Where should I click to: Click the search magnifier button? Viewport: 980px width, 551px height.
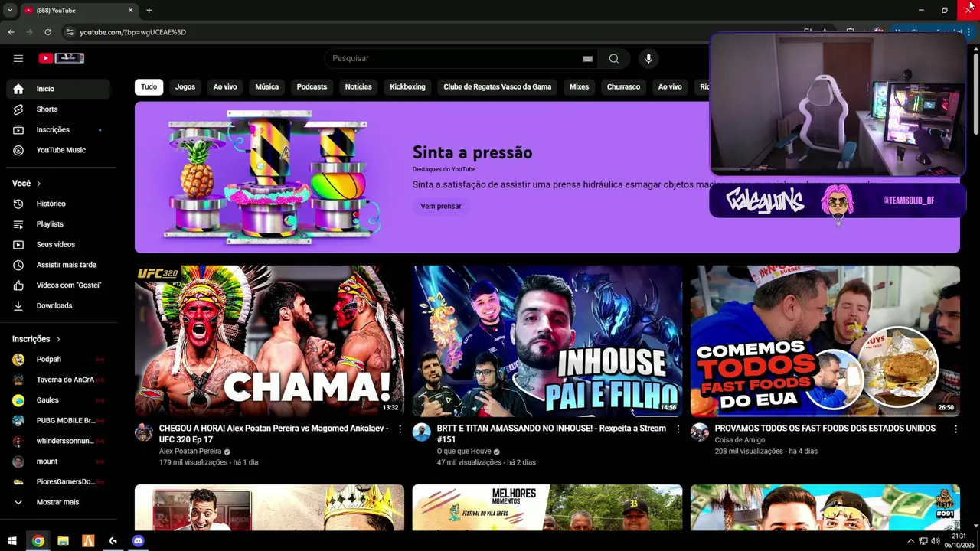614,59
